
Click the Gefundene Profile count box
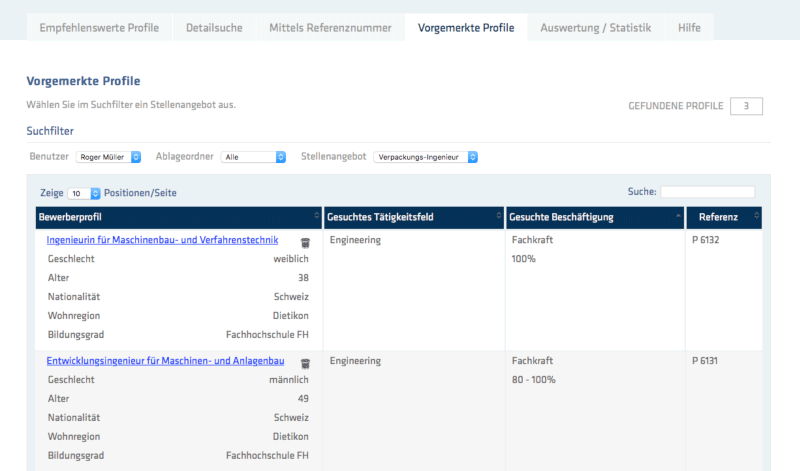point(746,106)
